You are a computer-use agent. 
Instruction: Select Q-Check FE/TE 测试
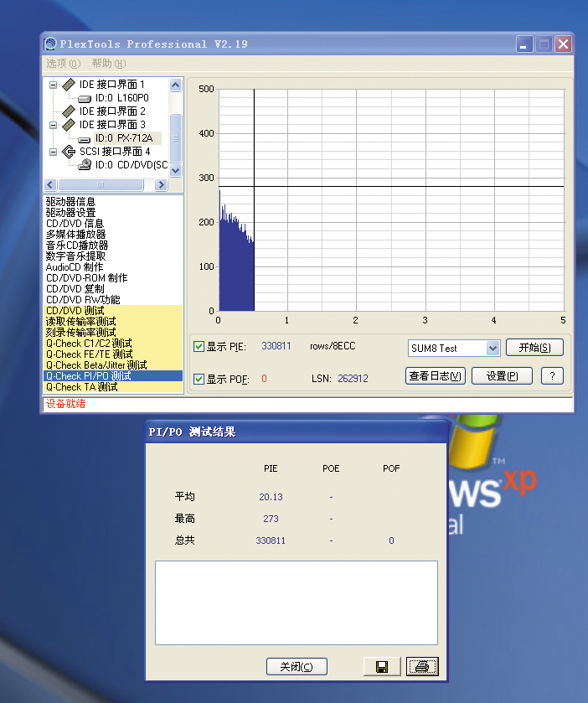(x=113, y=354)
